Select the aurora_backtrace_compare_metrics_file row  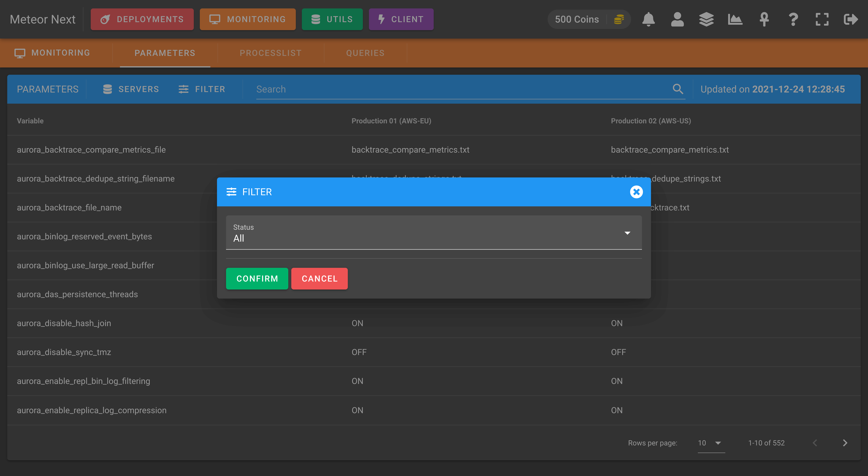click(x=434, y=150)
